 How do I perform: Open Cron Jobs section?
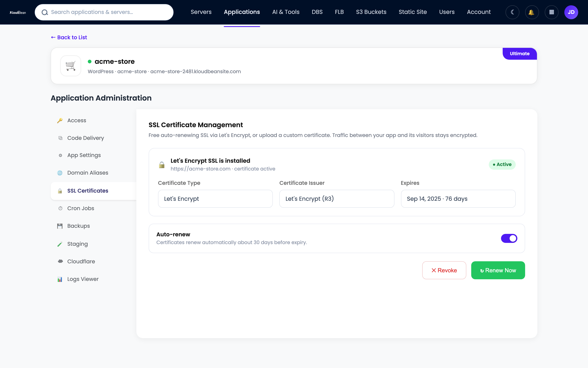pyautogui.click(x=81, y=208)
